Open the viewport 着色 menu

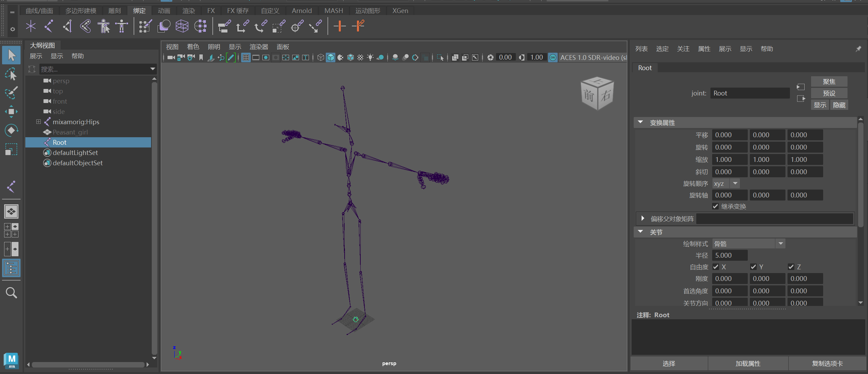click(193, 47)
